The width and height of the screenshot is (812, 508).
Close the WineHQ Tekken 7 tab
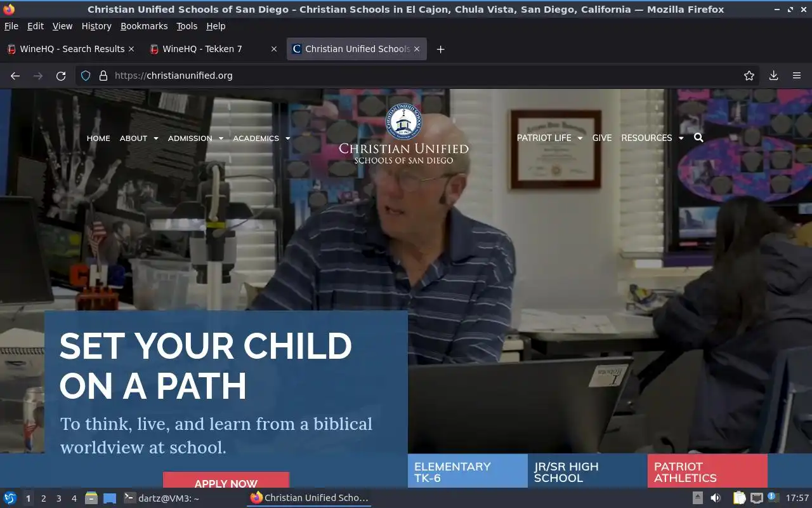(274, 49)
